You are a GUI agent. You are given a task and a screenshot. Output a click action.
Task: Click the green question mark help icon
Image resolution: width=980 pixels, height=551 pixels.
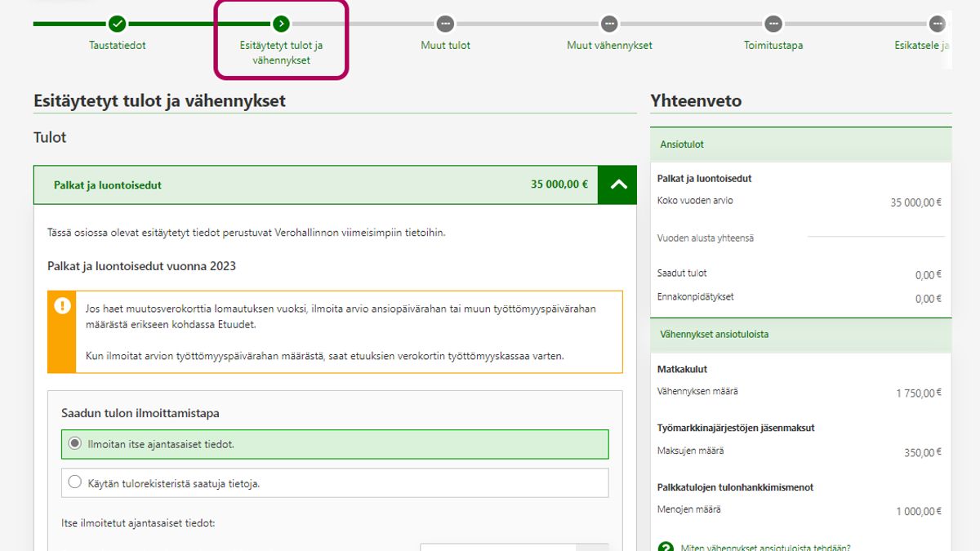tap(666, 547)
